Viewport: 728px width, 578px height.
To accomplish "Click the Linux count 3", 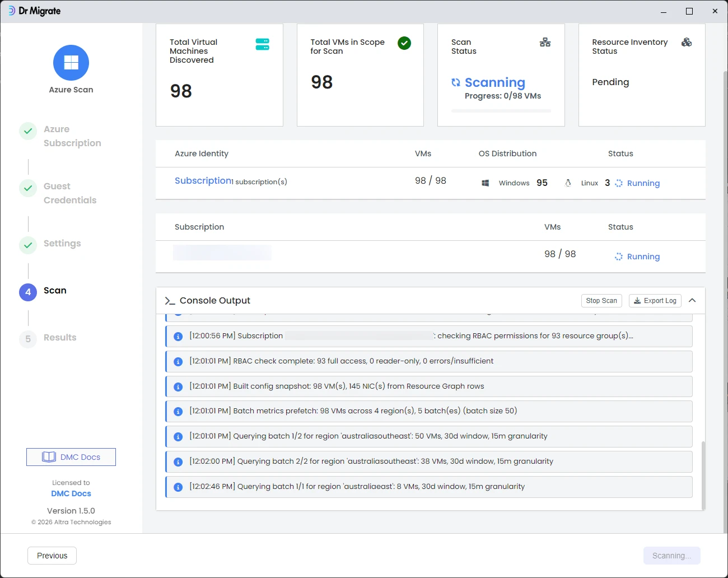I will click(x=607, y=183).
